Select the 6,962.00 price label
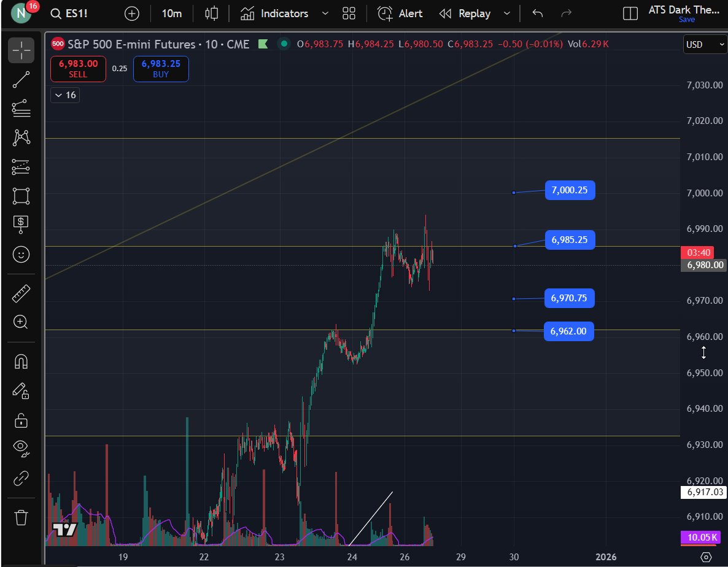The height and width of the screenshot is (567, 728). coord(569,331)
